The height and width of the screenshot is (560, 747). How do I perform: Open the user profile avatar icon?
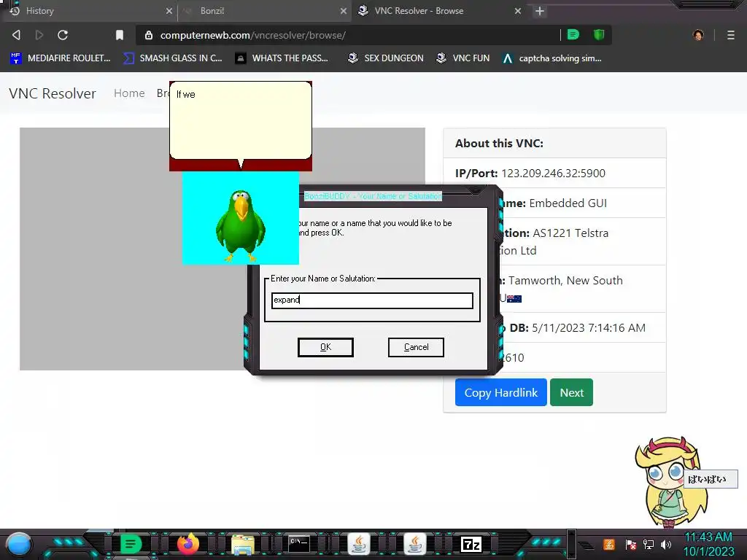click(698, 35)
